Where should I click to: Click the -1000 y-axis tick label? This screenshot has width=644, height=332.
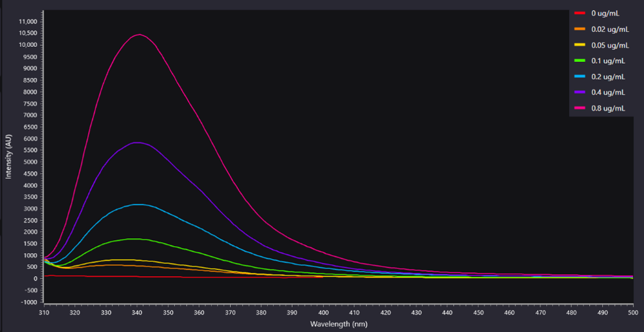[x=30, y=302]
